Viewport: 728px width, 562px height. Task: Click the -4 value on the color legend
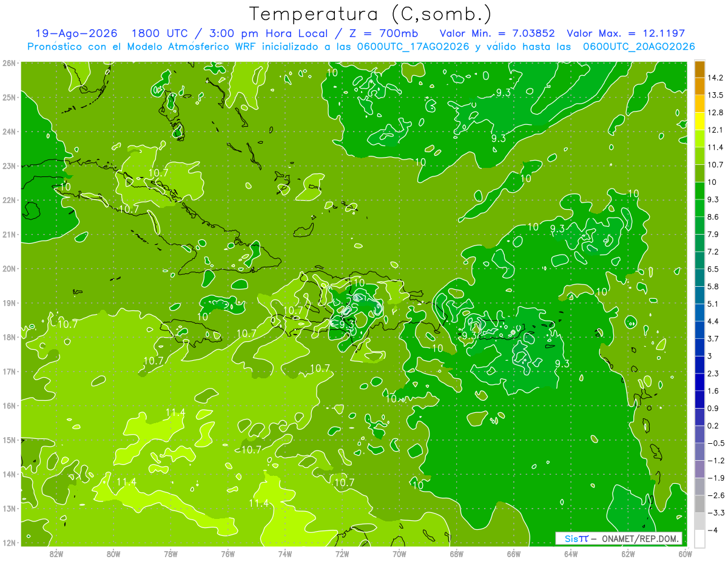click(x=712, y=530)
